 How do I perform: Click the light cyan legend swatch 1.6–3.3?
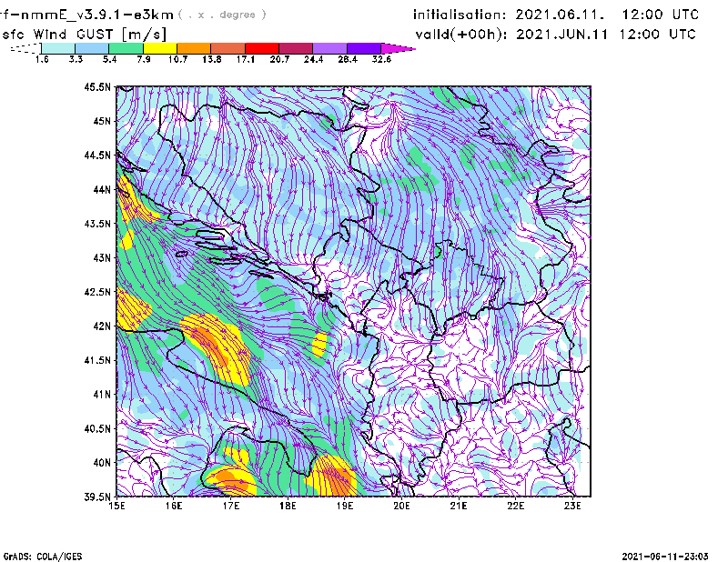point(58,48)
